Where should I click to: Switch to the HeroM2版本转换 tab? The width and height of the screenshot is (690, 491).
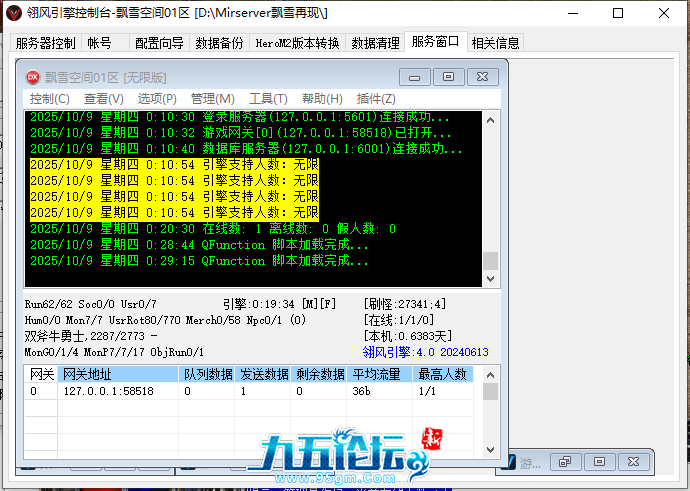coord(297,43)
